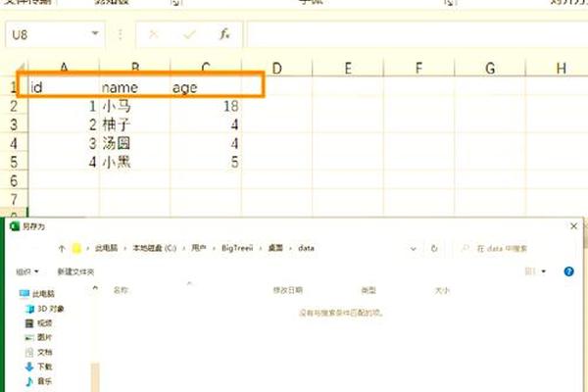Select row 7 header
This screenshot has width=588, height=392.
click(14, 199)
